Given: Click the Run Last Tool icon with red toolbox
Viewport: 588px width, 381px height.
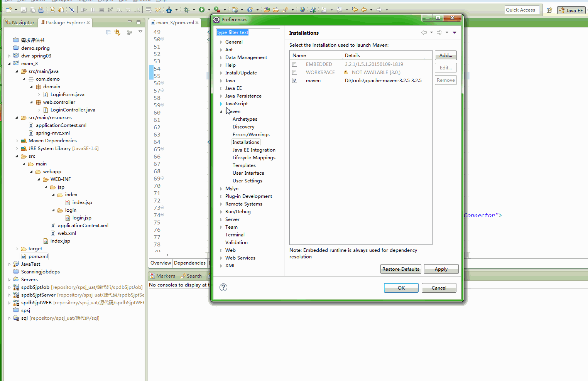Looking at the screenshot, I should [x=217, y=10].
